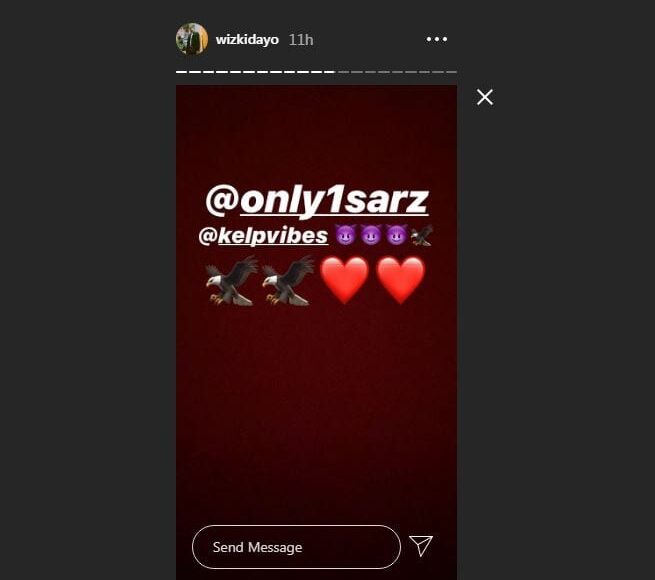655x580 pixels.
Task: Click the wizkidayo username
Action: point(247,40)
